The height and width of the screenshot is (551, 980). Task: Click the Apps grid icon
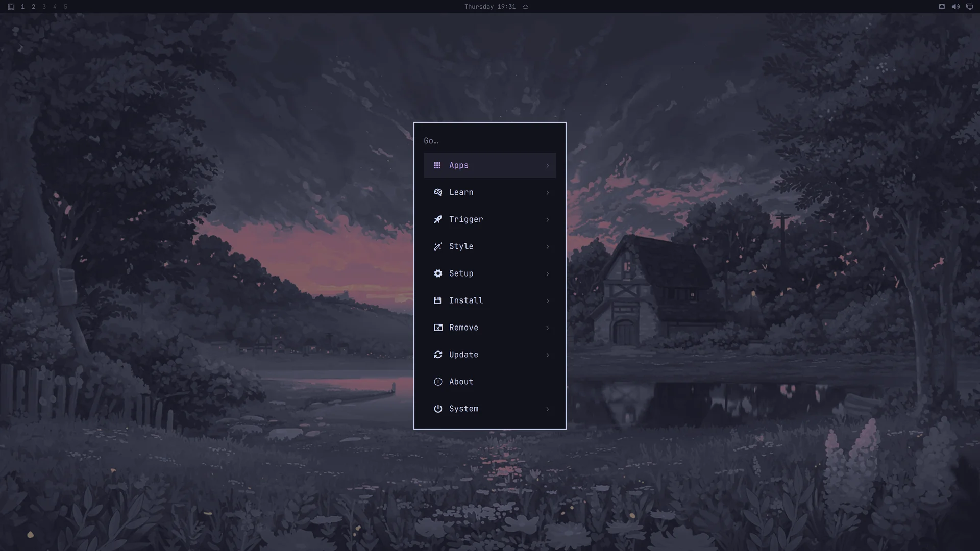tap(437, 165)
